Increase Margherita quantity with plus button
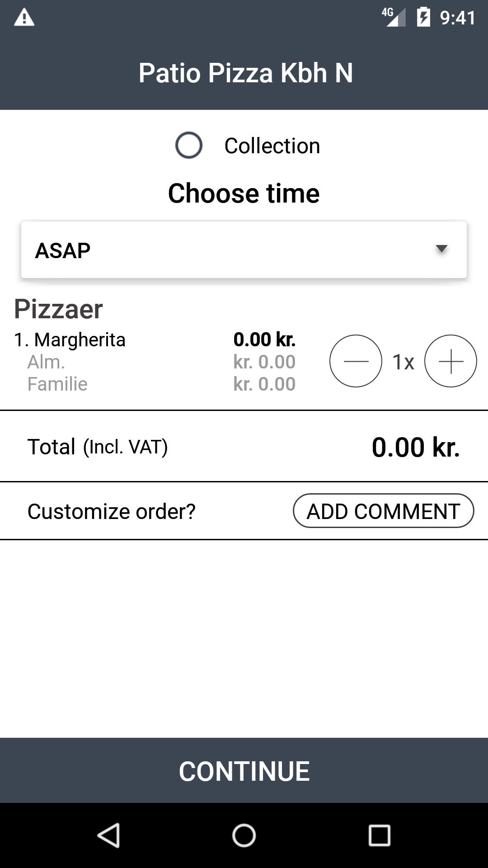Image resolution: width=488 pixels, height=868 pixels. (x=450, y=361)
